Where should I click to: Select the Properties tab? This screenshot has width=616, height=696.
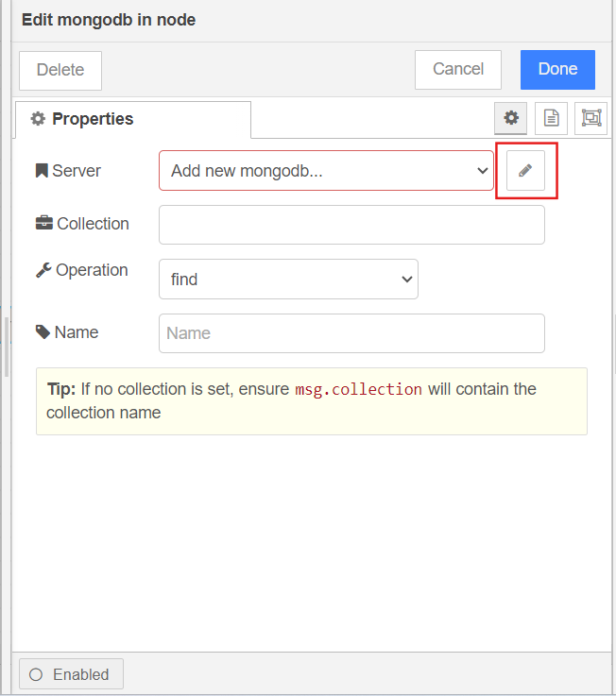coord(133,119)
